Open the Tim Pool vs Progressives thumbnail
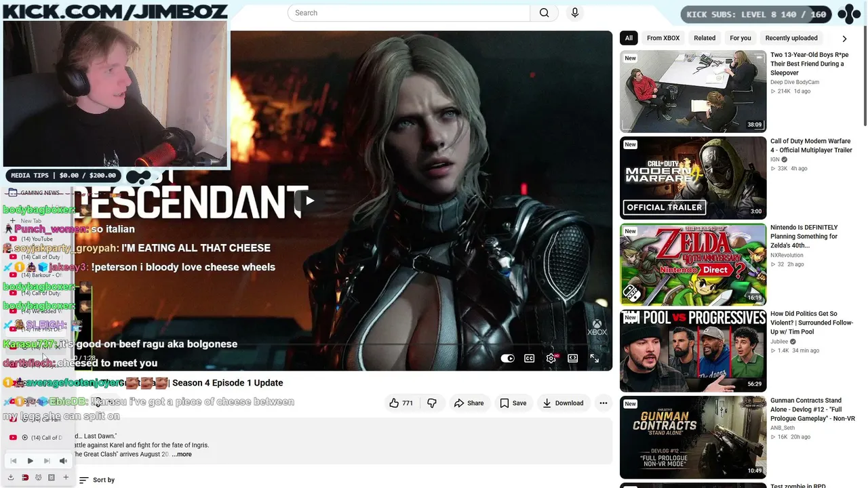This screenshot has width=868, height=488. [693, 351]
